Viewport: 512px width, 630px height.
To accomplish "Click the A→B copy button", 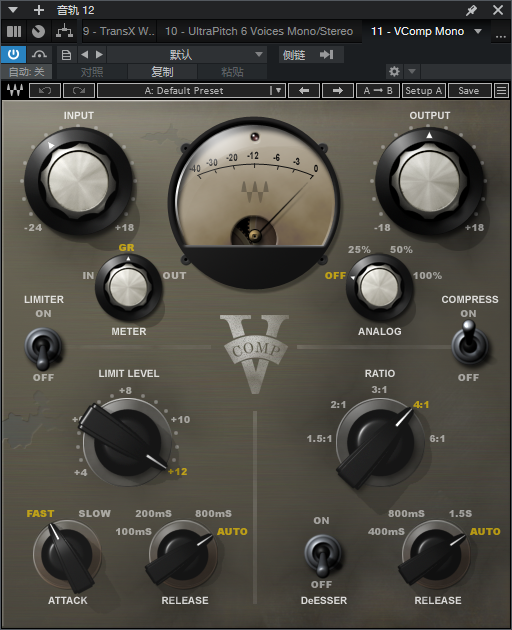I will [378, 90].
